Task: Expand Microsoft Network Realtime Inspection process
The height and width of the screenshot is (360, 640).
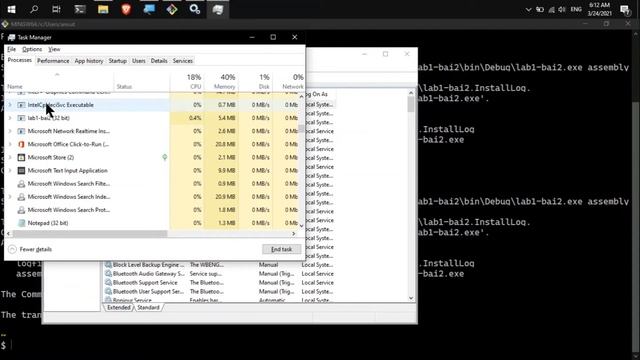Action: point(10,131)
